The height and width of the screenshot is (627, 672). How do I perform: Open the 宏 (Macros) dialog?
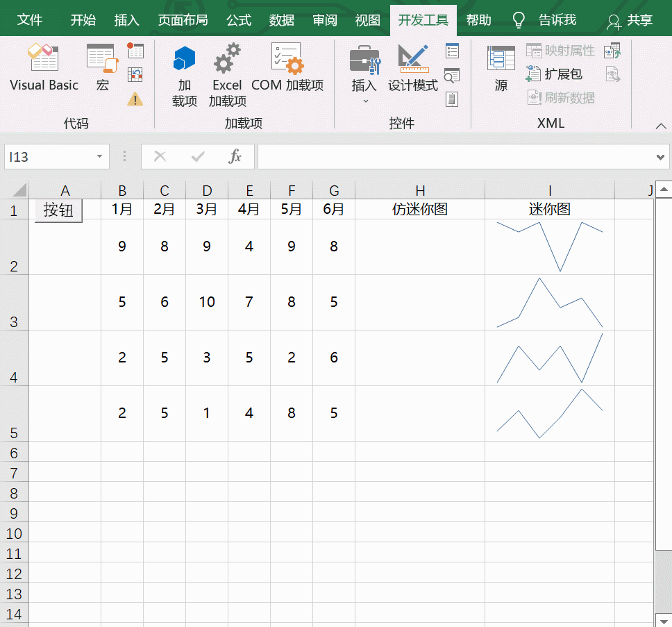click(x=103, y=67)
